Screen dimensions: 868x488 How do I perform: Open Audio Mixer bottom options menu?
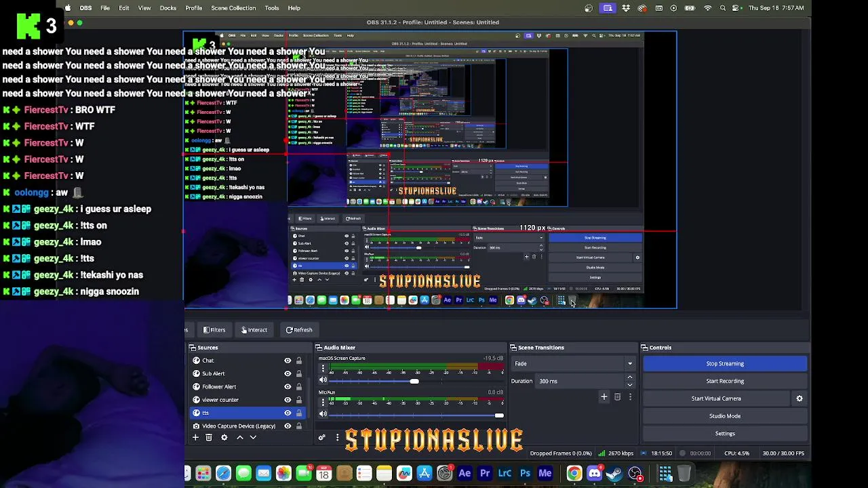click(337, 438)
